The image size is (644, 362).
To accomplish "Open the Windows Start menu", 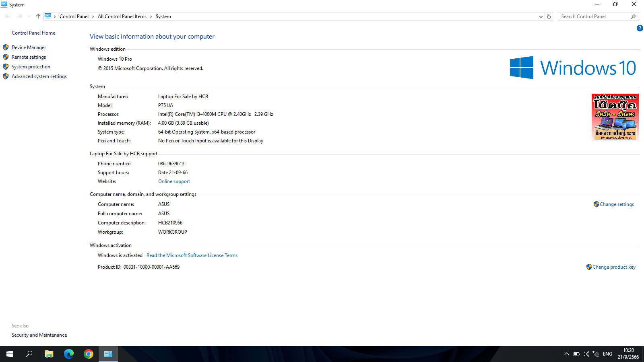I will pyautogui.click(x=10, y=354).
